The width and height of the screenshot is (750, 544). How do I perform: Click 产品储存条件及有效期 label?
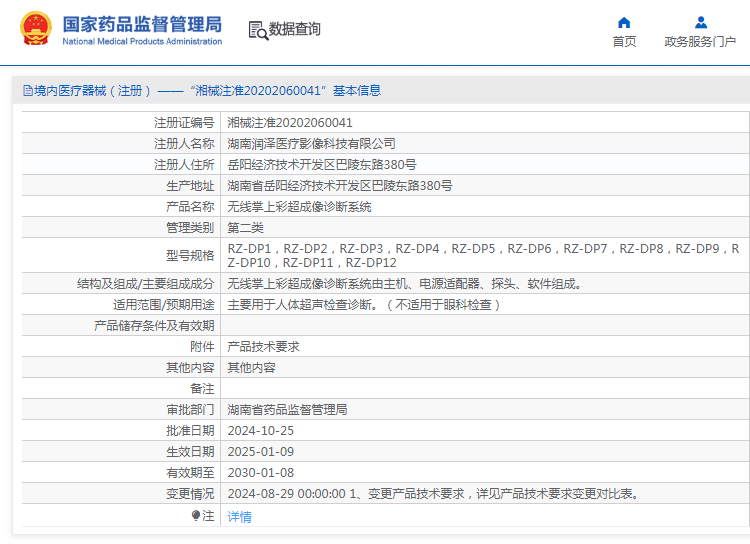tap(154, 326)
